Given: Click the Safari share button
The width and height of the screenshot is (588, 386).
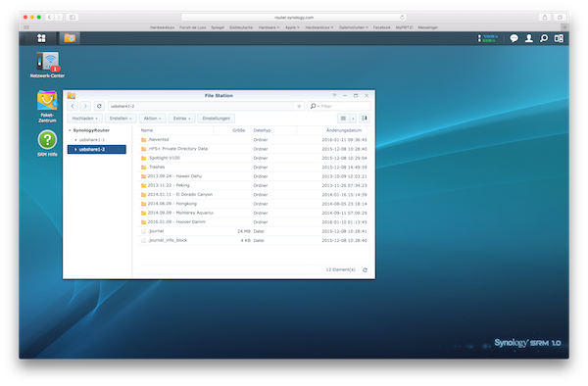Looking at the screenshot, I should [545, 18].
